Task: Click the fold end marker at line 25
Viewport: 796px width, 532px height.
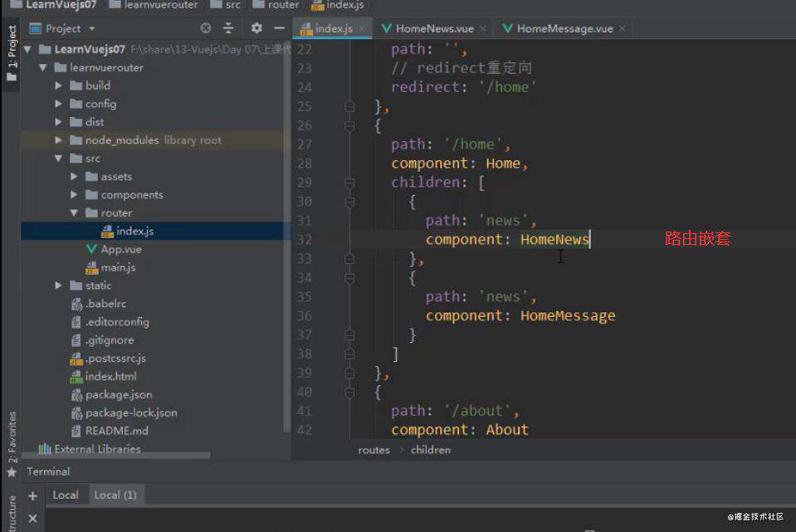Action: 349,106
